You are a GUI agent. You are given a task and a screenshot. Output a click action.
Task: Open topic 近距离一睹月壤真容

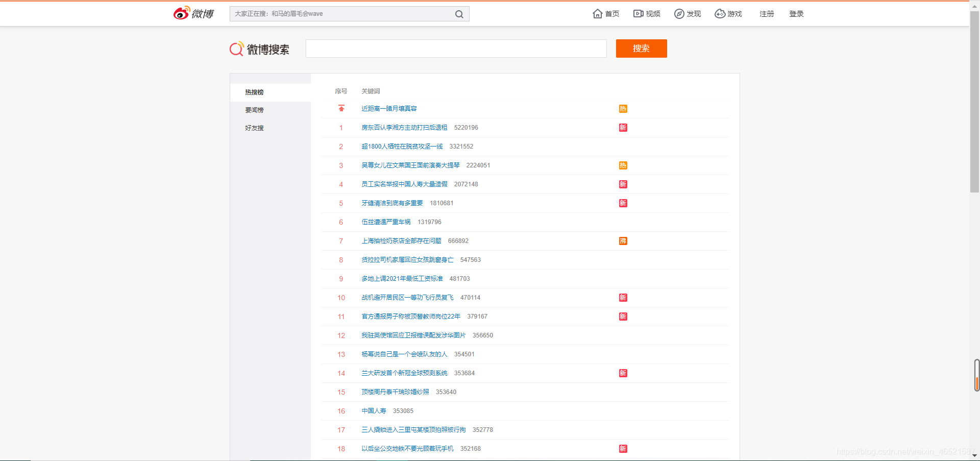point(389,109)
